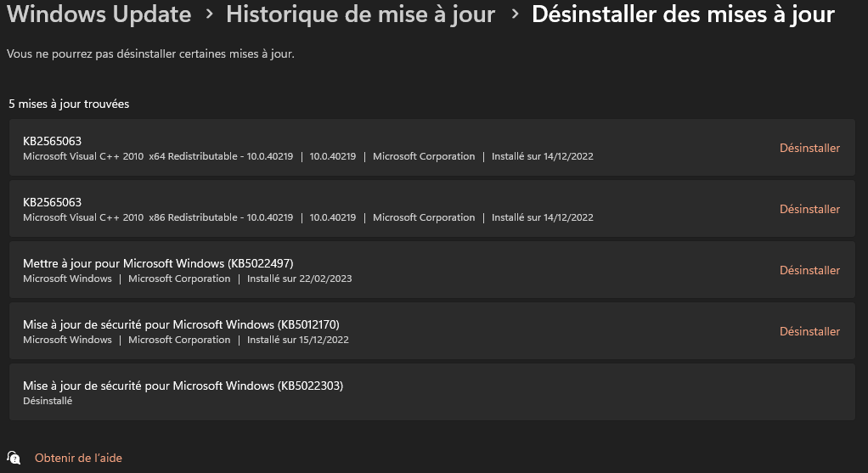Click Désinstaller for KB5022497
The width and height of the screenshot is (868, 473).
coord(809,270)
